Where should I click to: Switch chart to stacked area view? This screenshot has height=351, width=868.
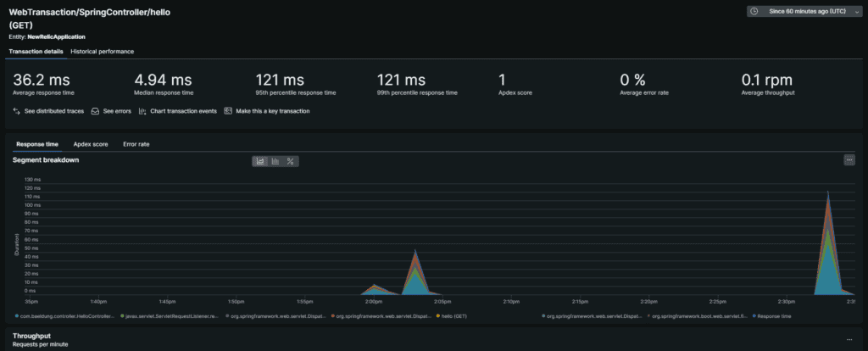(261, 161)
